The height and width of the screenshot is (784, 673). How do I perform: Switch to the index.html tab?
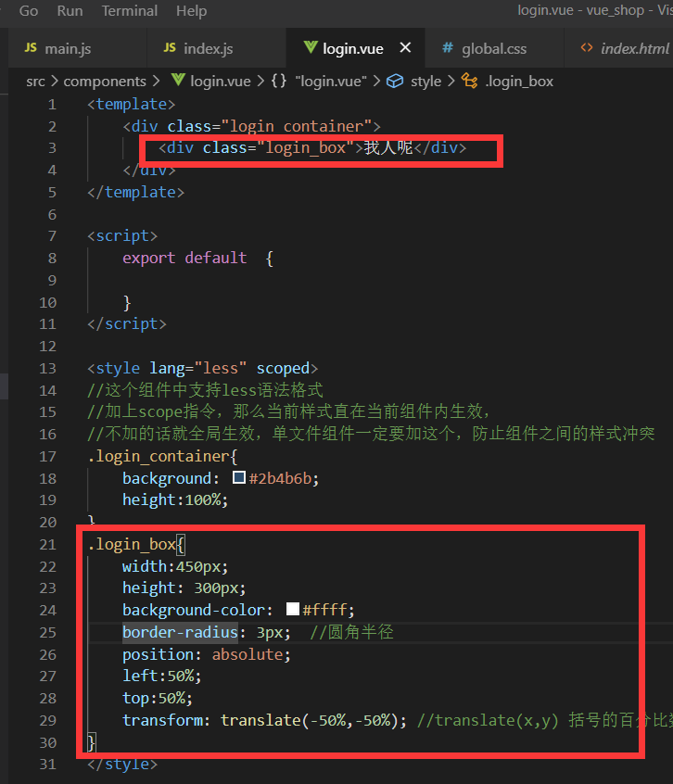(x=620, y=48)
